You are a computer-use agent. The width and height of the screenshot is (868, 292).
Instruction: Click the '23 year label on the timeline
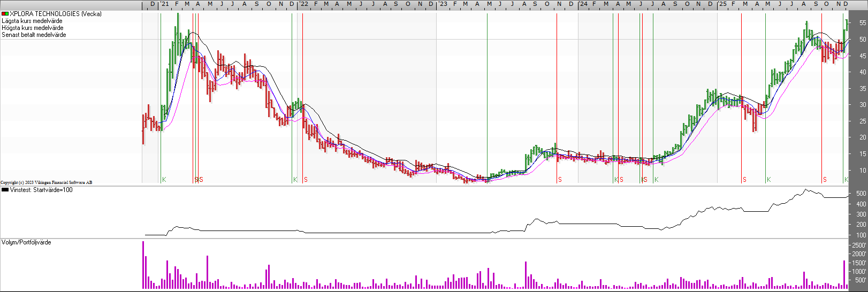(x=443, y=4)
